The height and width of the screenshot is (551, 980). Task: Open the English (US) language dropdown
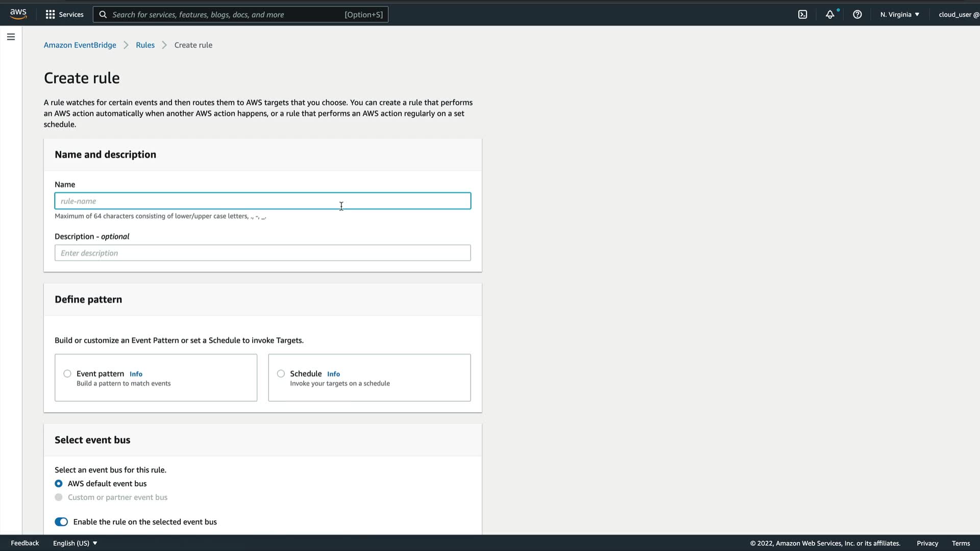(75, 543)
